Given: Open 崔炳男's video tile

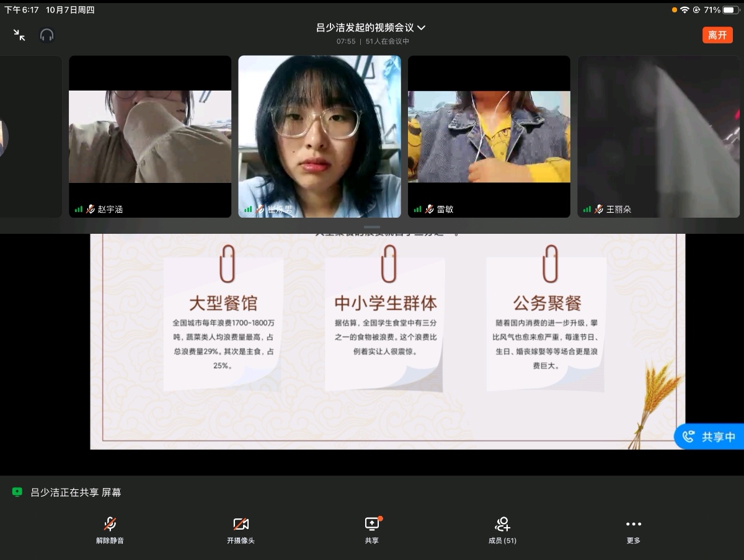Looking at the screenshot, I should [x=319, y=136].
